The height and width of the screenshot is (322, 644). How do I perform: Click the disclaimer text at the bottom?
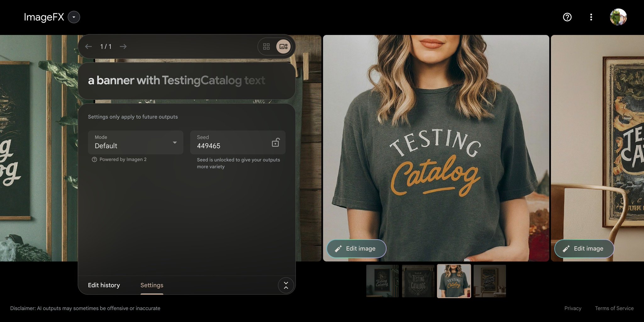coord(85,308)
